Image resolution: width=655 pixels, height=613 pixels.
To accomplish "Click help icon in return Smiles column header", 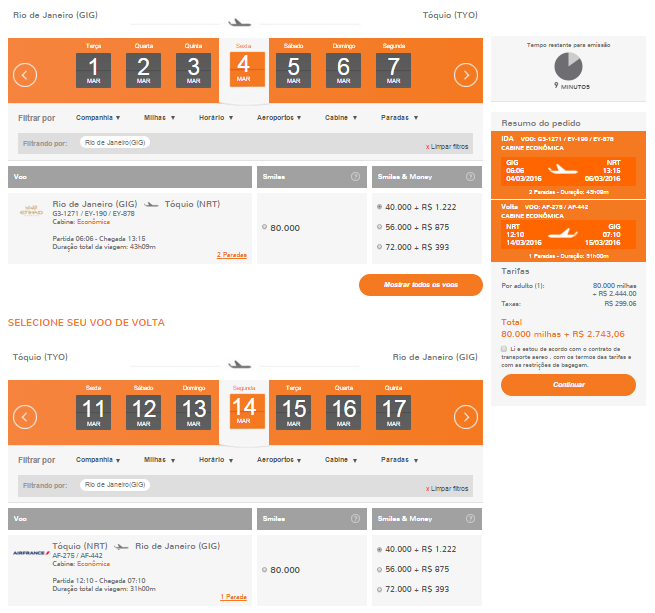I will pyautogui.click(x=355, y=519).
